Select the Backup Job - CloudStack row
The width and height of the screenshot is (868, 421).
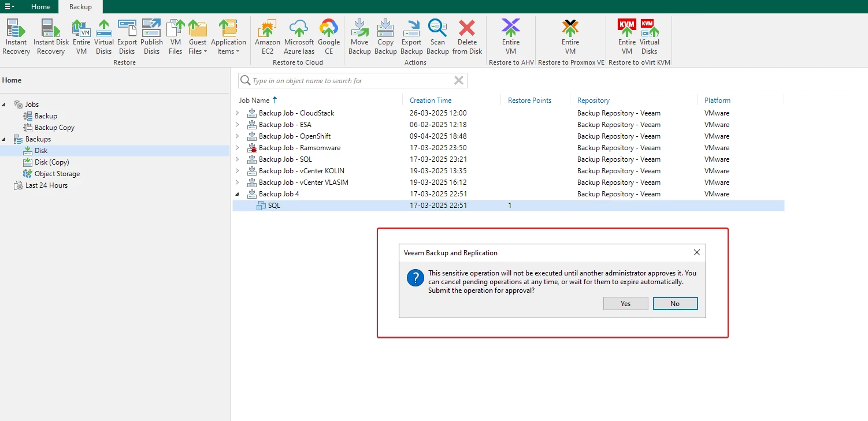click(x=509, y=113)
